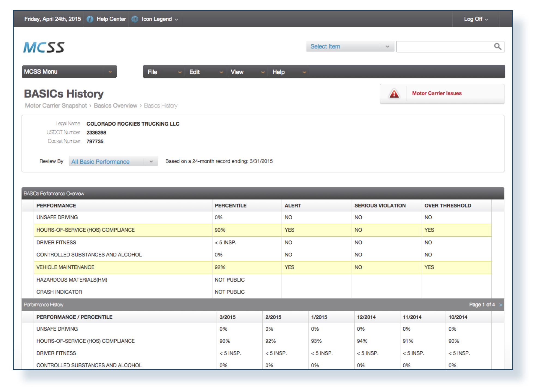Open the File menu

164,72
